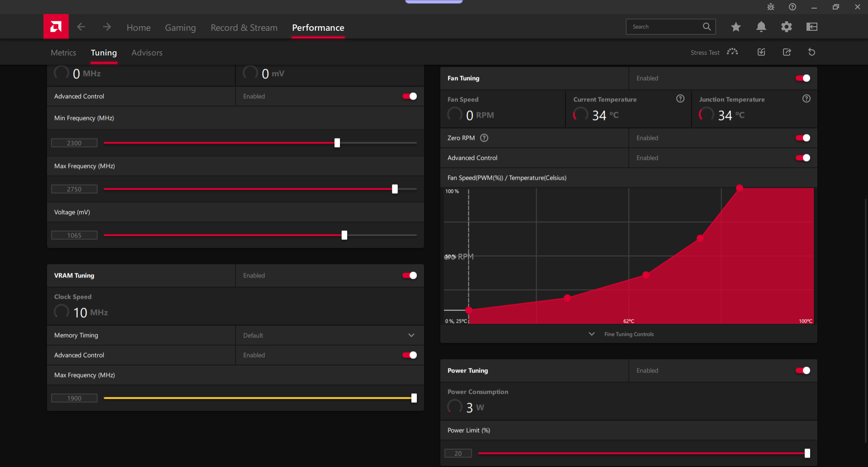Click the AMD logo home icon
This screenshot has height=467, width=868.
point(56,27)
